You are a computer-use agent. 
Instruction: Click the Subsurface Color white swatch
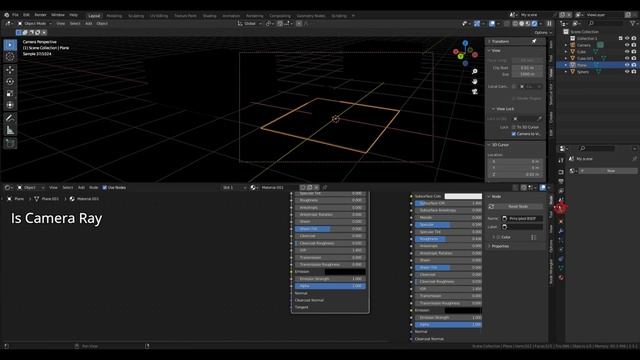point(463,196)
